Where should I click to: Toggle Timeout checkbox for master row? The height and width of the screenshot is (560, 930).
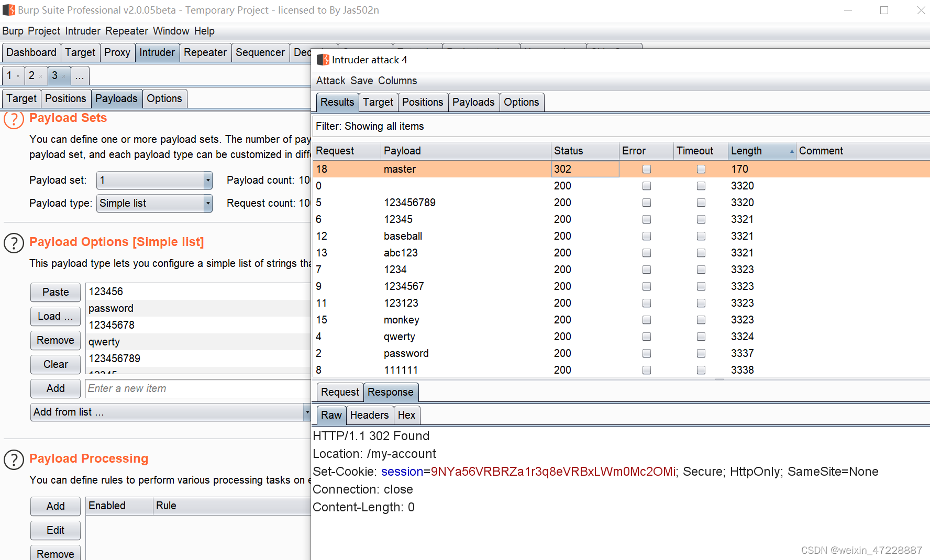701,169
